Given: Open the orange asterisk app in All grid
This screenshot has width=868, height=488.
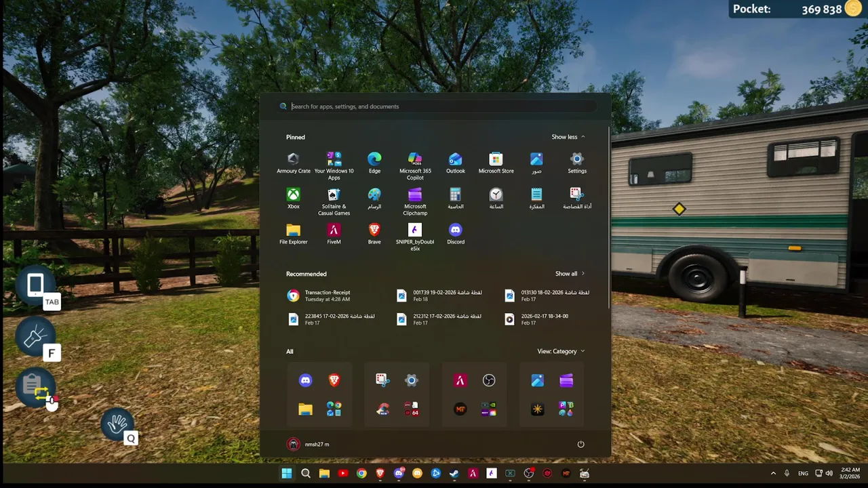Looking at the screenshot, I should (x=537, y=409).
